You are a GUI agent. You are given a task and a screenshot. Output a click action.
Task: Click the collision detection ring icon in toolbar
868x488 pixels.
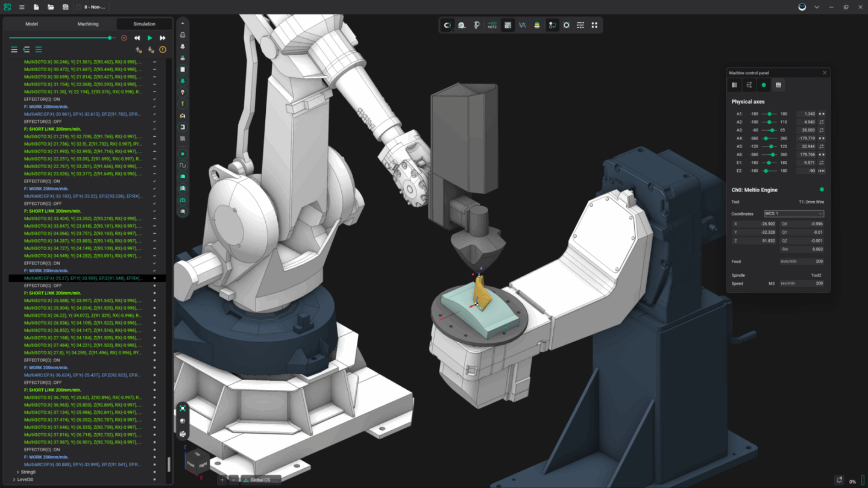click(567, 25)
